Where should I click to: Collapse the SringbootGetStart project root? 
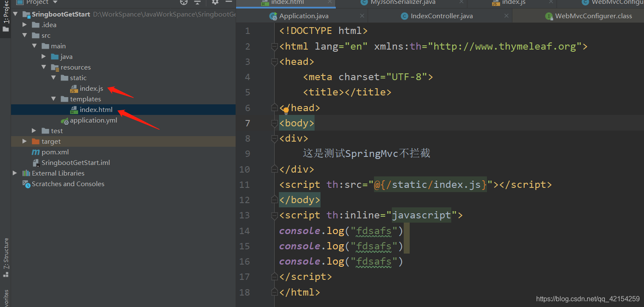(x=16, y=14)
